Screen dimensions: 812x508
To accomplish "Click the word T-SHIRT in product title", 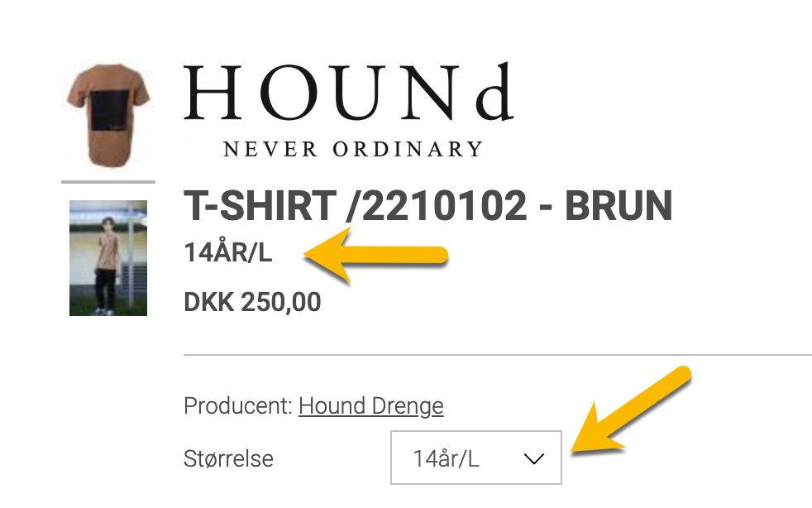I will (258, 206).
